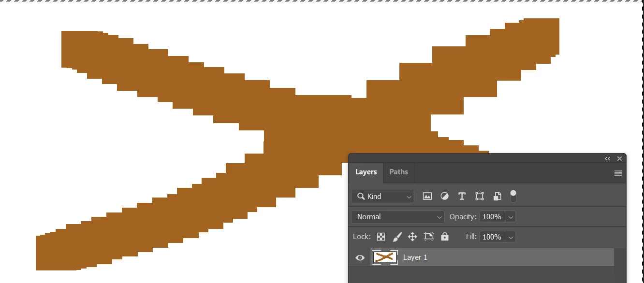
Task: Filter for smart objects
Action: pyautogui.click(x=497, y=196)
